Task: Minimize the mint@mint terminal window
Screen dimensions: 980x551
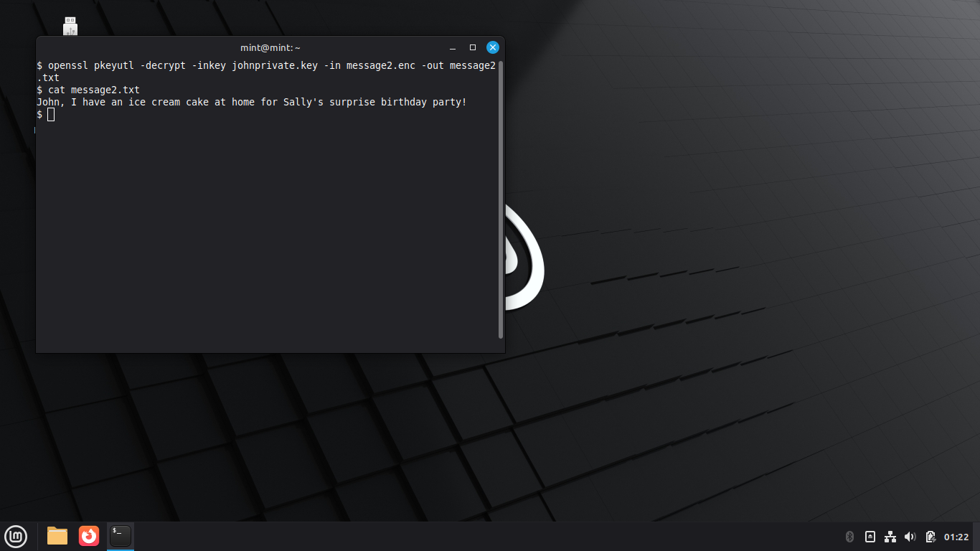Action: [453, 47]
